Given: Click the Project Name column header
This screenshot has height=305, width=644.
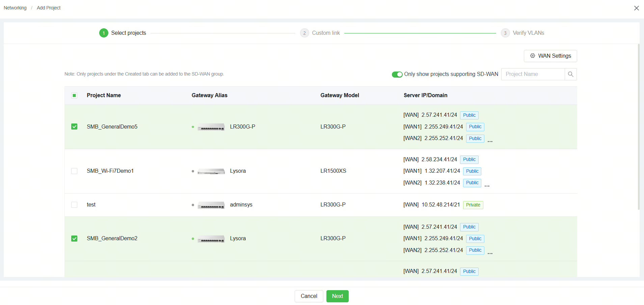Looking at the screenshot, I should (104, 95).
